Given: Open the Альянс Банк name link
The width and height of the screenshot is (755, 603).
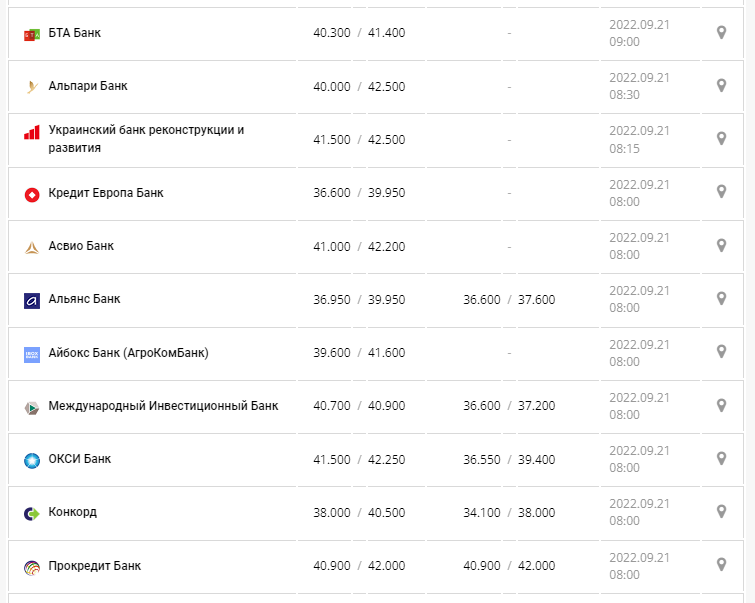Looking at the screenshot, I should pos(84,299).
